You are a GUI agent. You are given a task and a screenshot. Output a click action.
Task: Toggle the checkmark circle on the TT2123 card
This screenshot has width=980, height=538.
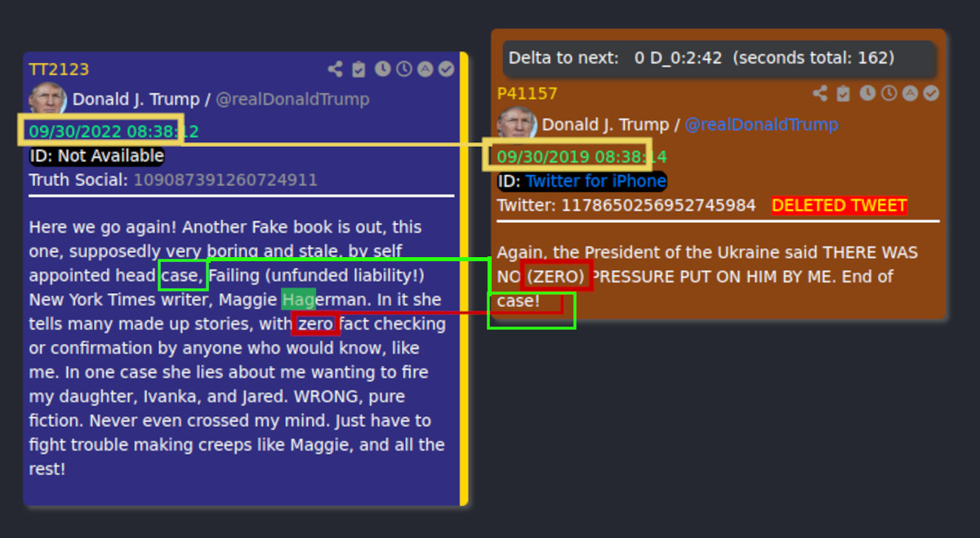(446, 69)
